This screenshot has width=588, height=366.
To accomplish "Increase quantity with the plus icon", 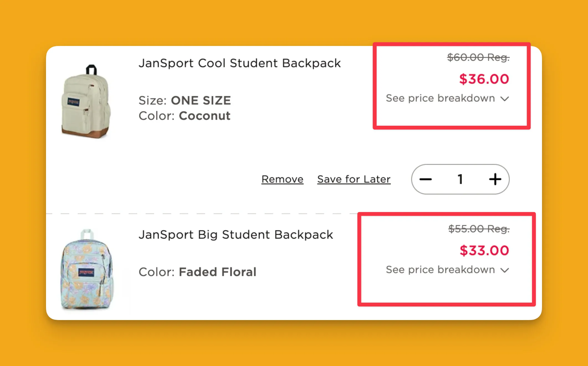I will click(495, 179).
